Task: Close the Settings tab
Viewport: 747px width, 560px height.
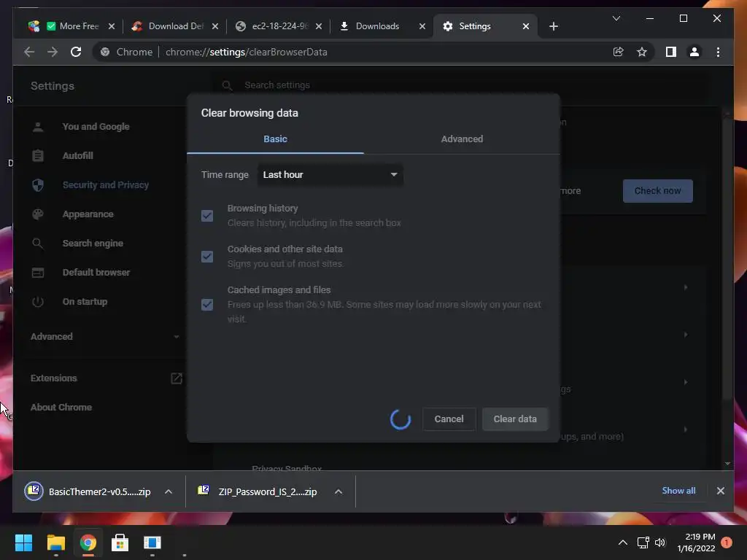Action: (x=526, y=26)
